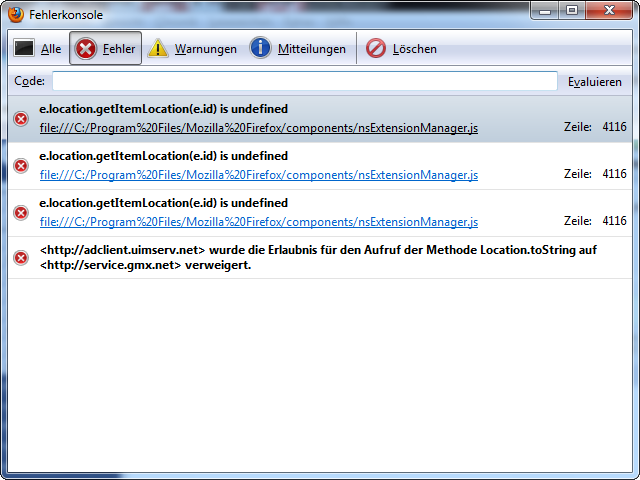The width and height of the screenshot is (640, 480).
Task: Click the Firefox icon in title bar
Action: (16, 14)
